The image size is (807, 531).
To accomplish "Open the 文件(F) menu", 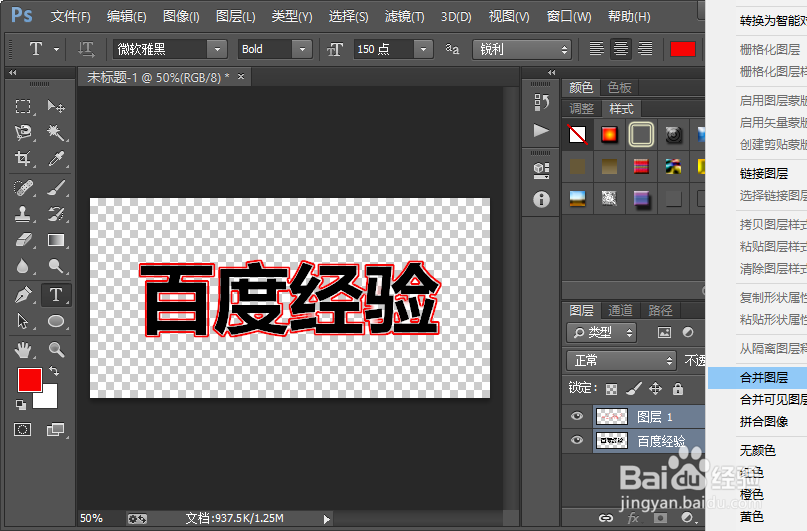I will (71, 17).
